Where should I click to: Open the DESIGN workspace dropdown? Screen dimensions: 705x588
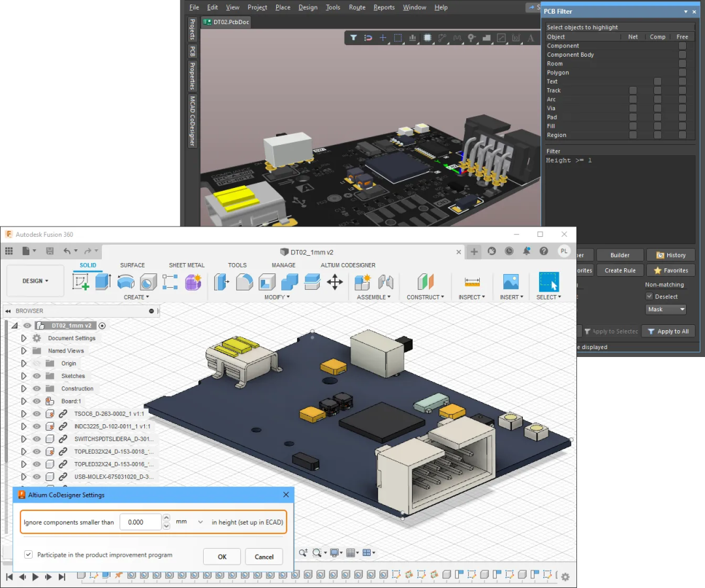pyautogui.click(x=35, y=281)
